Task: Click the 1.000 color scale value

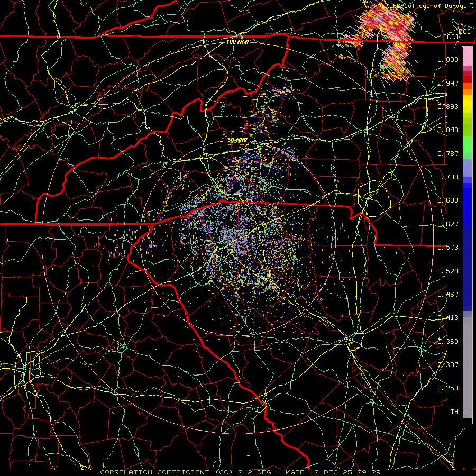Action: tap(448, 59)
